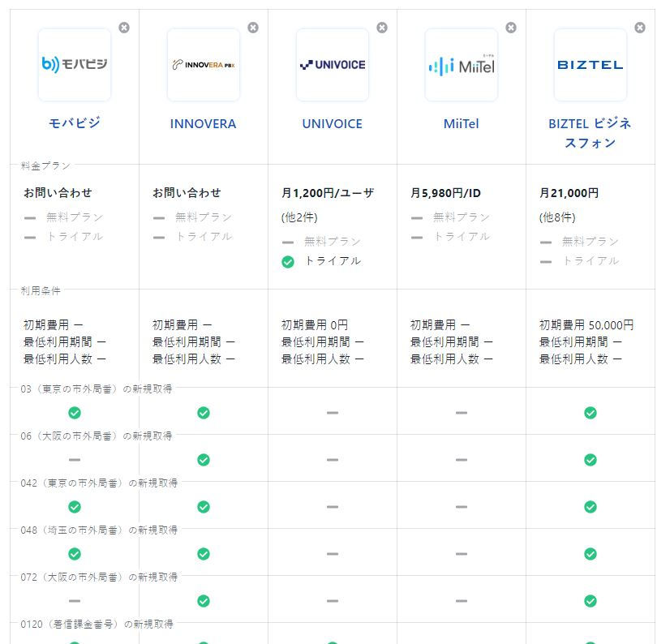
Task: Remove UNIVOICE from the comparison table
Action: (x=382, y=28)
